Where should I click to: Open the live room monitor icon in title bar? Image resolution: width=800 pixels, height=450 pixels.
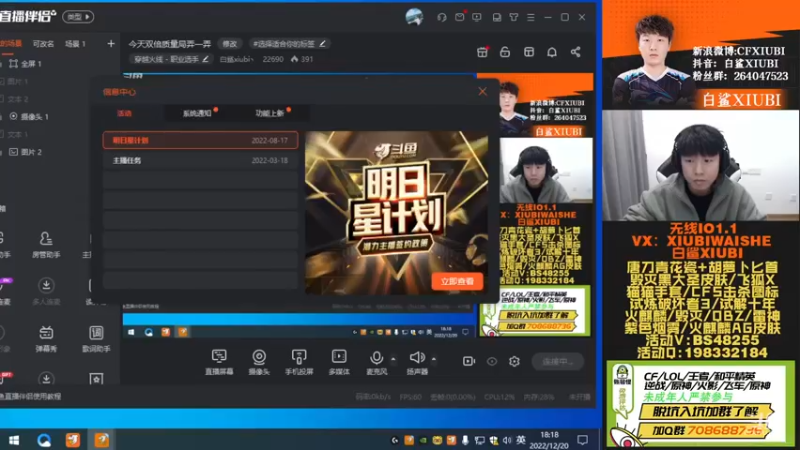tap(477, 17)
